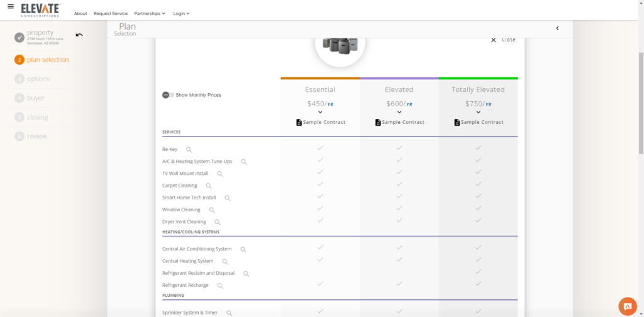Open the Essential Sample Contract
The height and width of the screenshot is (317, 644).
click(321, 122)
